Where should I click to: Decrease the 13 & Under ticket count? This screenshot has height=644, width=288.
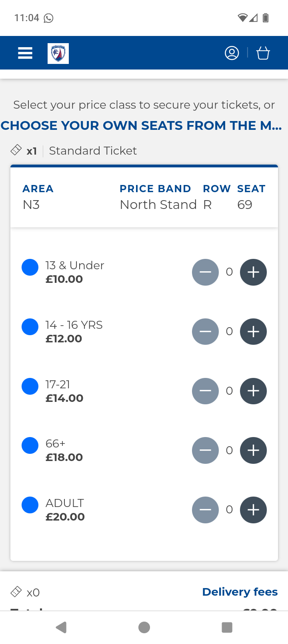205,272
